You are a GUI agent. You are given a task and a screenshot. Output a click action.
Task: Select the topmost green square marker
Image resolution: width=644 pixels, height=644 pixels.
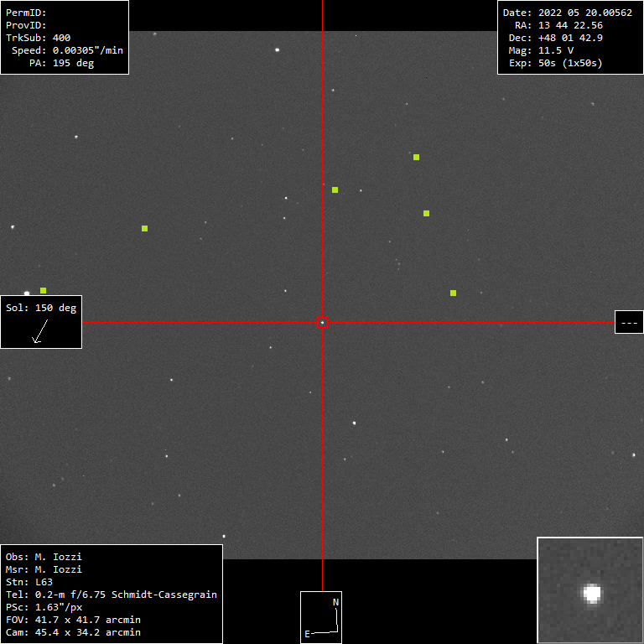click(x=416, y=157)
